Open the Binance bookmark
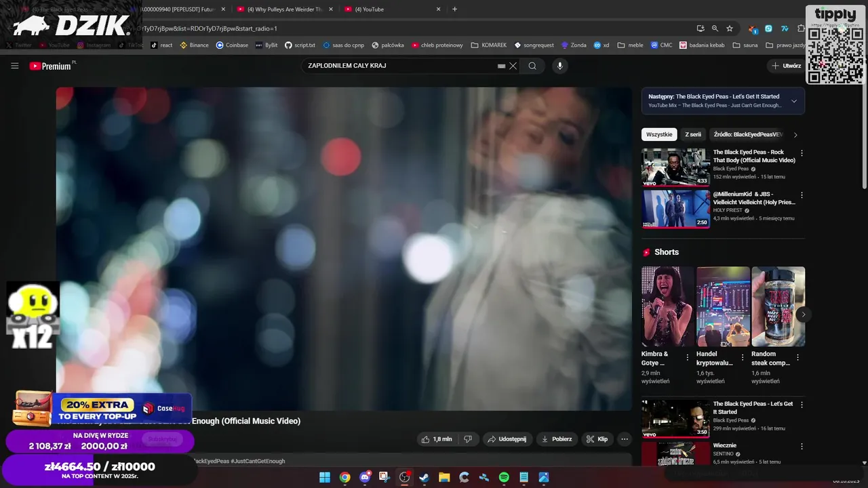The image size is (868, 488). coord(194,45)
